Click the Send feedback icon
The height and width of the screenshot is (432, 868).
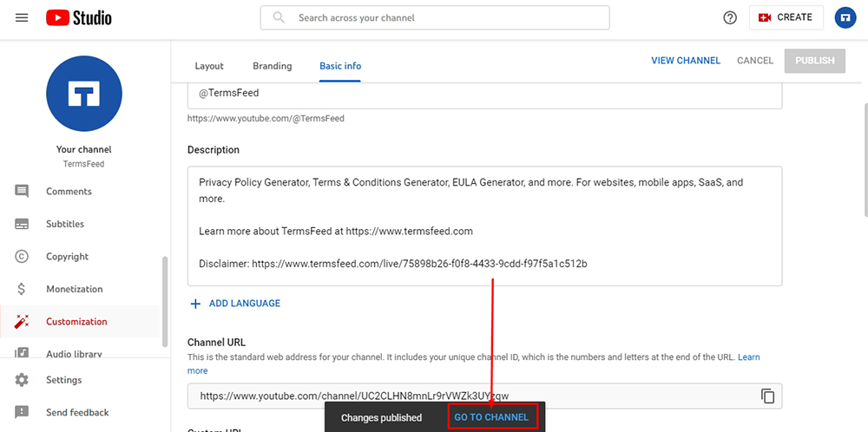22,412
